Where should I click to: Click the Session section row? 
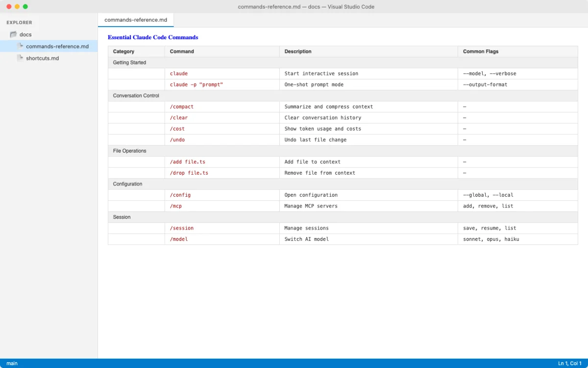[343, 217]
